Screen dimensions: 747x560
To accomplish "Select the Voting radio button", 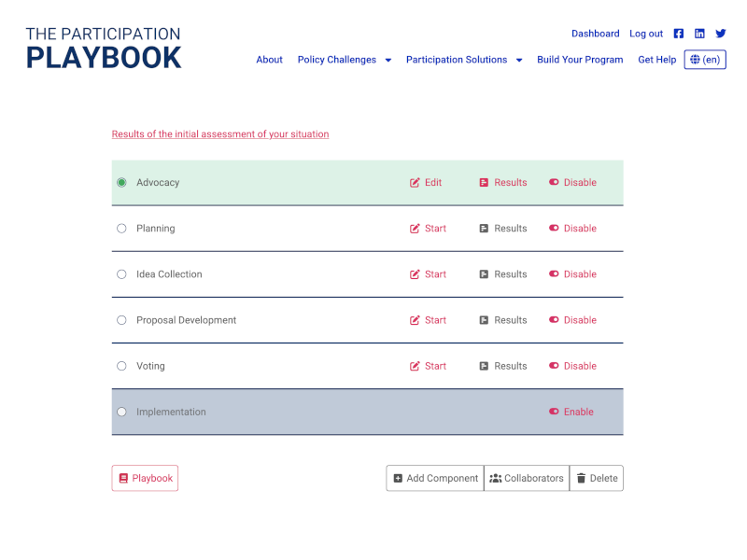I will coord(121,366).
